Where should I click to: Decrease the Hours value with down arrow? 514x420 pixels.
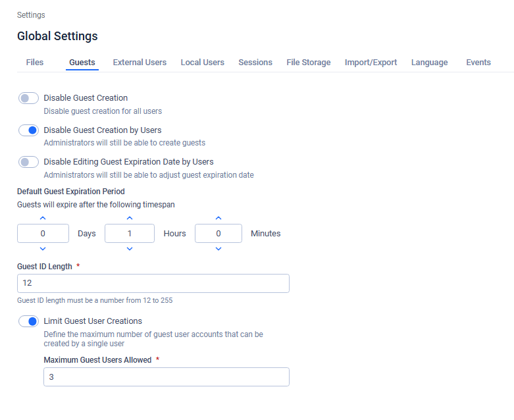point(130,249)
